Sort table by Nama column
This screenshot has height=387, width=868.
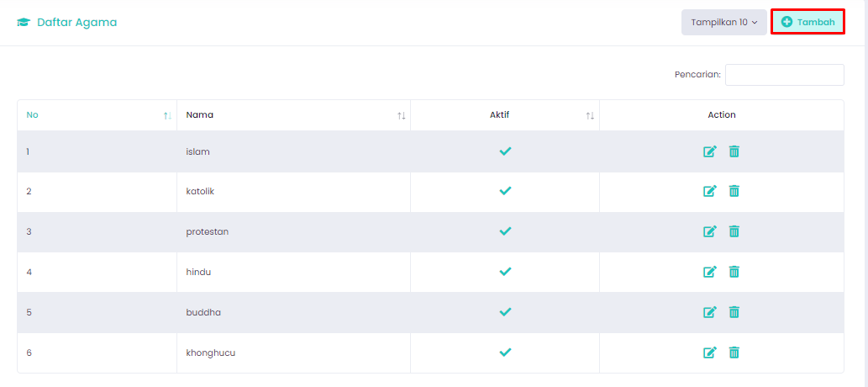point(294,115)
